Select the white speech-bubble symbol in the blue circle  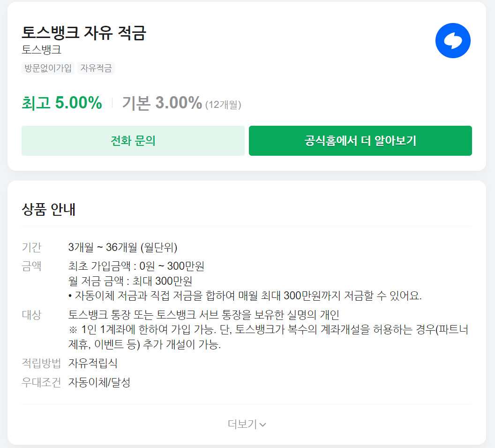[453, 40]
